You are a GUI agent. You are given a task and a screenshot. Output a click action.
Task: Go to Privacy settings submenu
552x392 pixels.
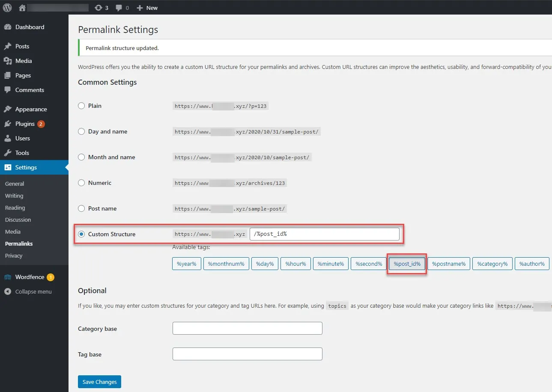pyautogui.click(x=14, y=255)
